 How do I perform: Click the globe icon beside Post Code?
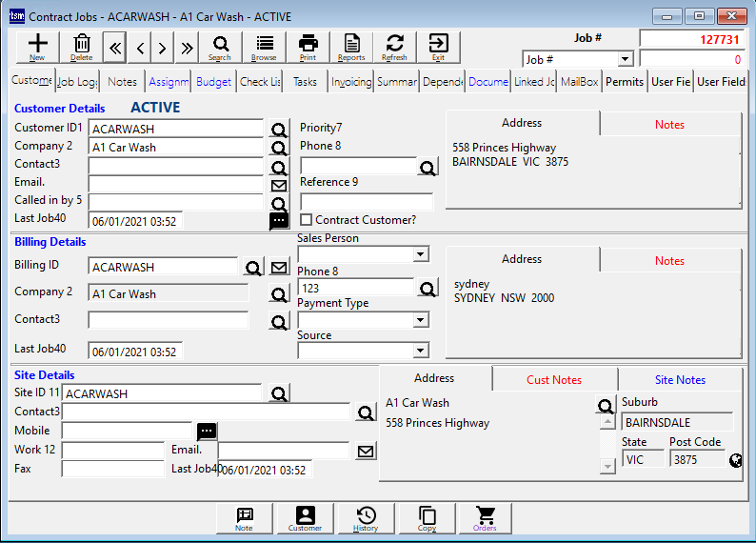pyautogui.click(x=735, y=460)
